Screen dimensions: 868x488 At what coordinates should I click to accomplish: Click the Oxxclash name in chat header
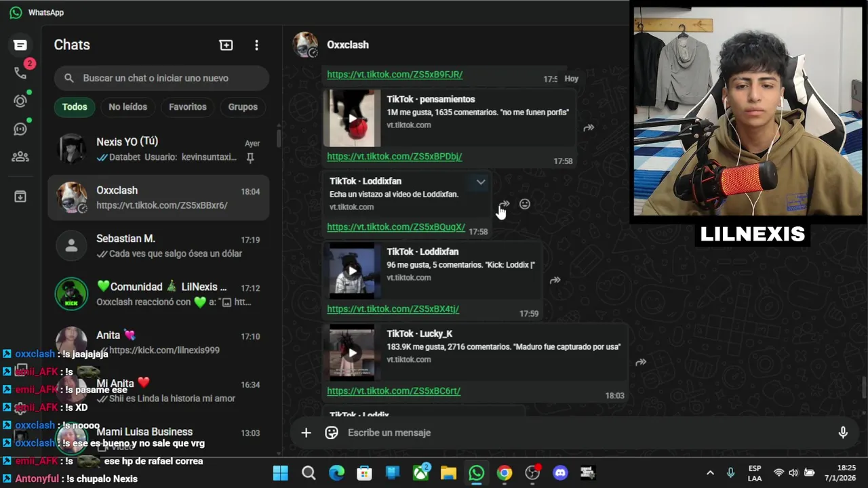pyautogui.click(x=348, y=45)
